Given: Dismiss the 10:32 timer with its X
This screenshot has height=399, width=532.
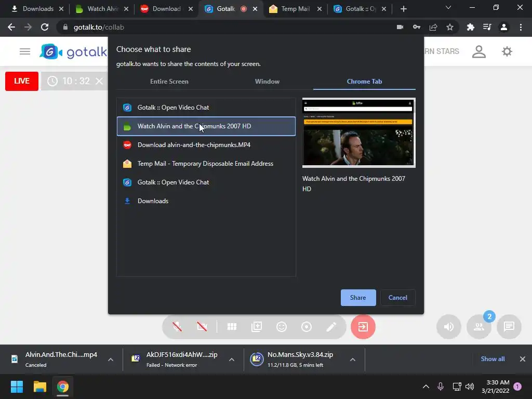Looking at the screenshot, I should (99, 81).
